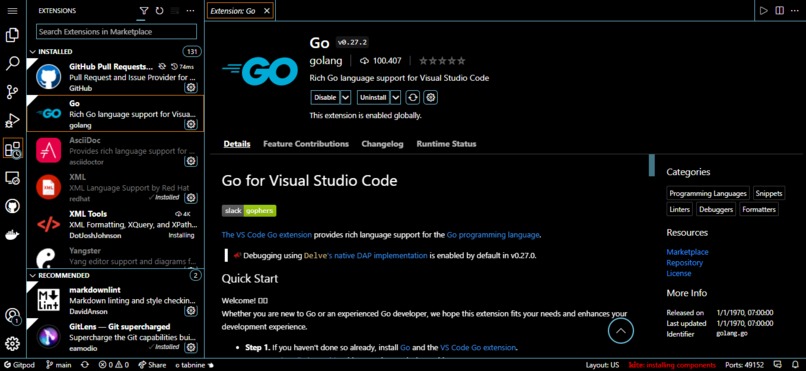
Task: Open the gear icon in Go extension header
Action: 431,97
